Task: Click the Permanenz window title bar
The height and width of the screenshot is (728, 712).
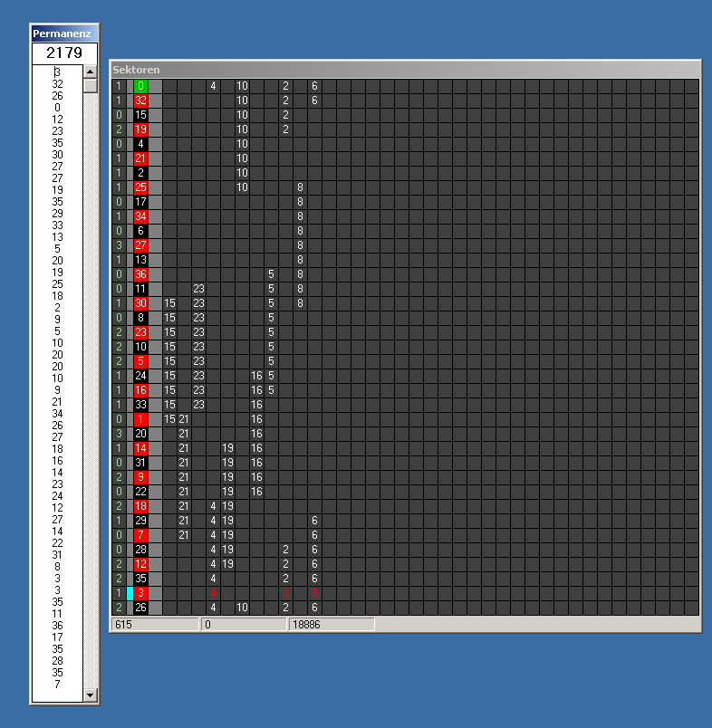Action: pyautogui.click(x=64, y=34)
